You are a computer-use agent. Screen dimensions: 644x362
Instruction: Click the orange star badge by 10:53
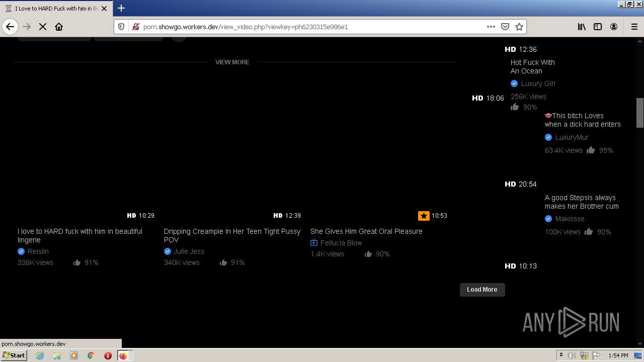click(424, 216)
